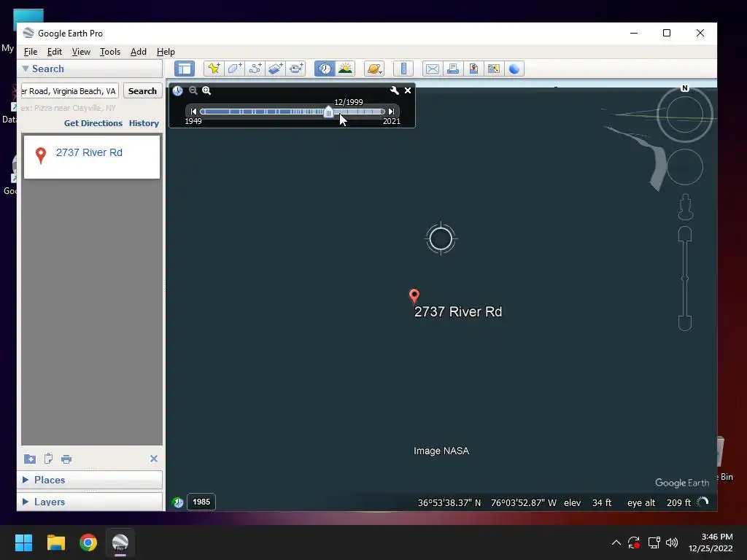Step to previous imagery date

pyautogui.click(x=193, y=112)
